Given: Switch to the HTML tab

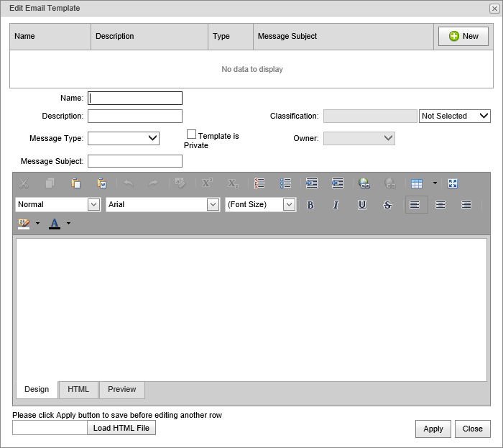Looking at the screenshot, I should 78,389.
